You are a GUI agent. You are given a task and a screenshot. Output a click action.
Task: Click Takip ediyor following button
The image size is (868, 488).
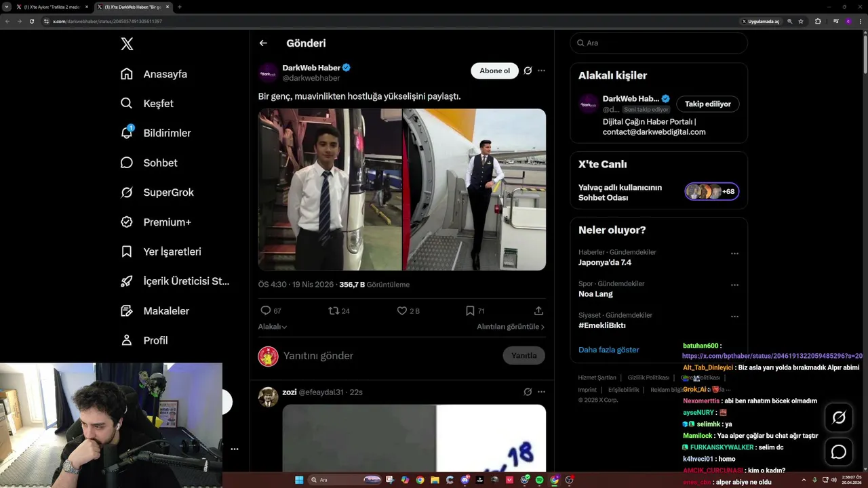tap(707, 104)
